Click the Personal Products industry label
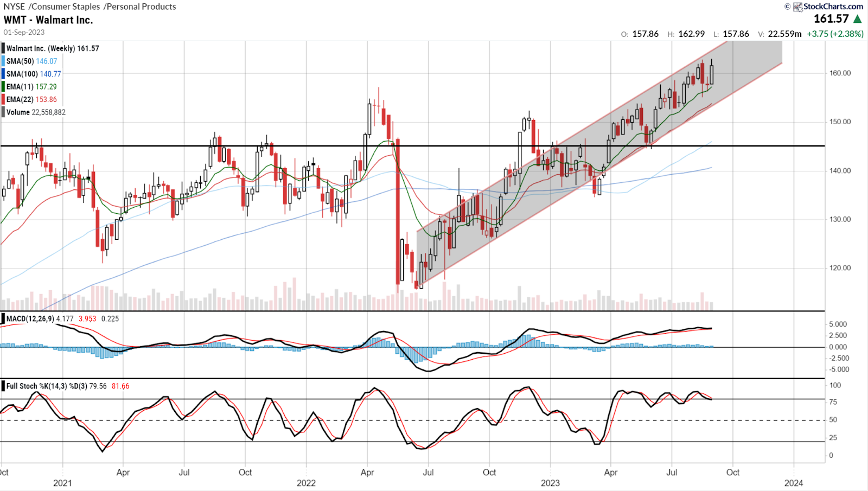Viewport: 868px width, 491px height. point(142,7)
